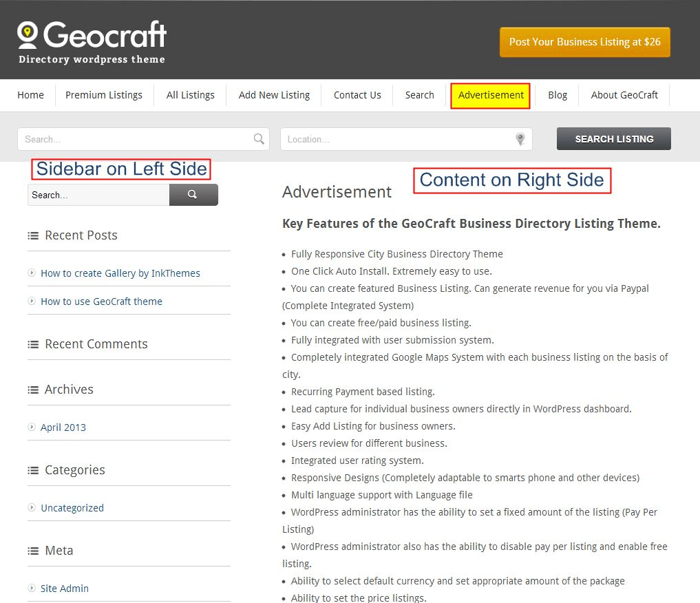Go to About GeoCraft in the menu
Screen dimensions: 700x603
(x=624, y=95)
